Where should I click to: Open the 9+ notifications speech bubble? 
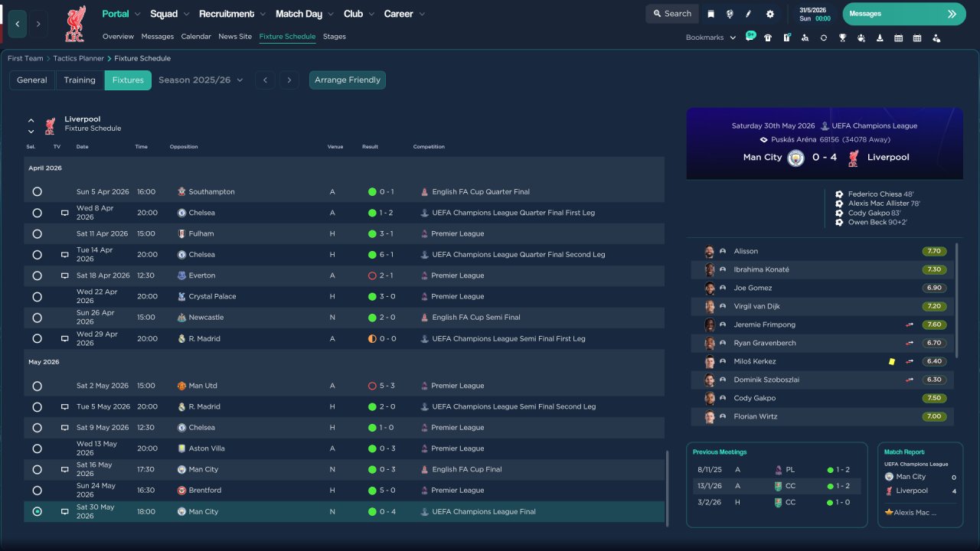750,37
